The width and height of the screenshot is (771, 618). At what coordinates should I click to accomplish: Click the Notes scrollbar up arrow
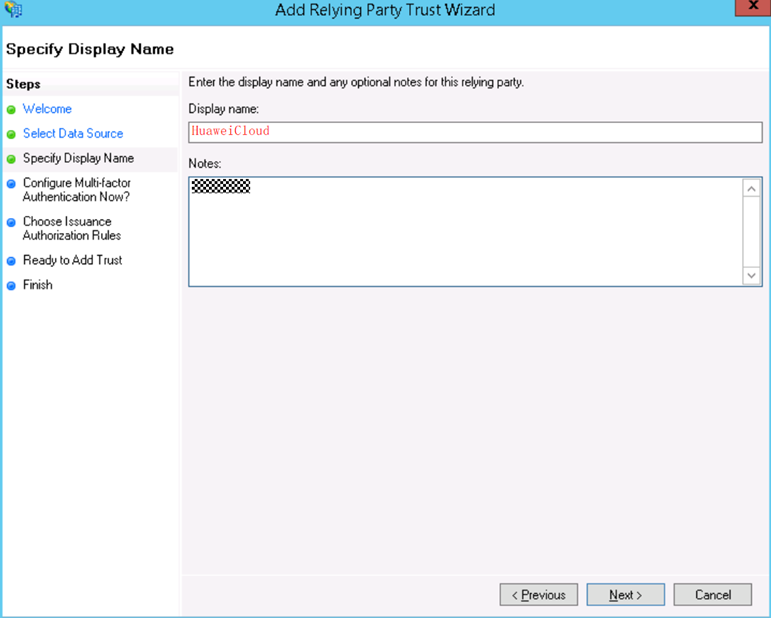point(751,189)
